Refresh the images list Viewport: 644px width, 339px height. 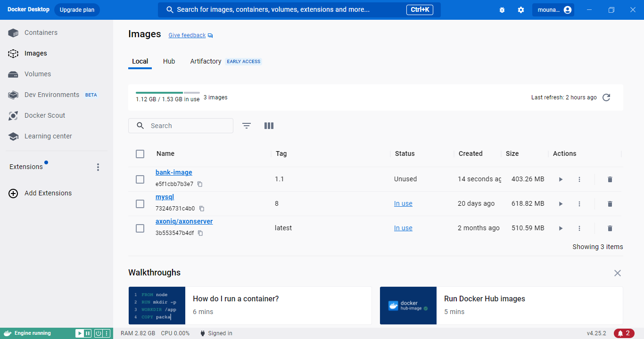[606, 97]
